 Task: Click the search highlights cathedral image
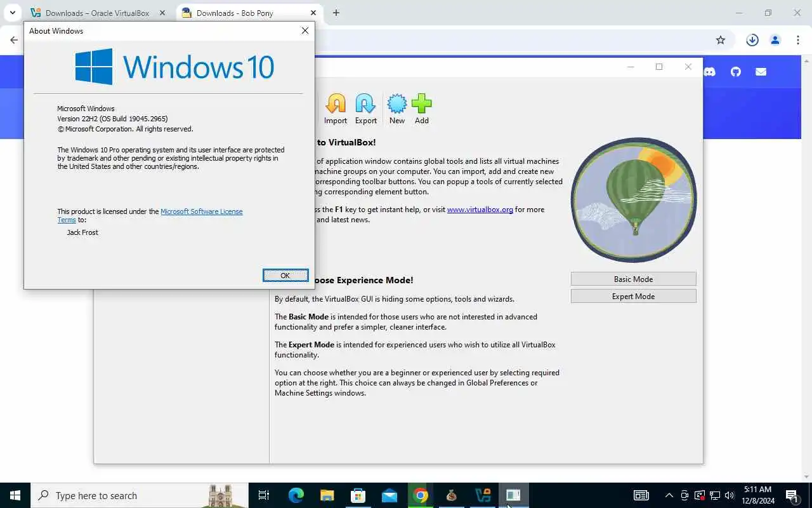point(220,496)
